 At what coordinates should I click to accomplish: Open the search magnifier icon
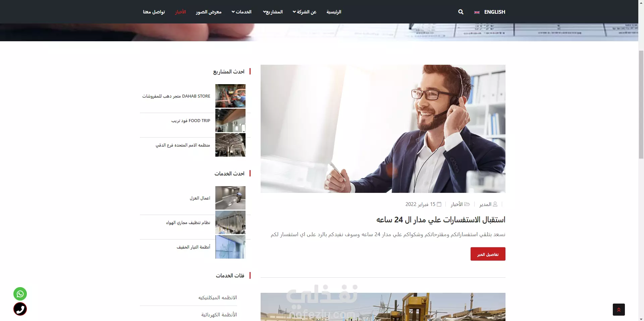coord(461,12)
